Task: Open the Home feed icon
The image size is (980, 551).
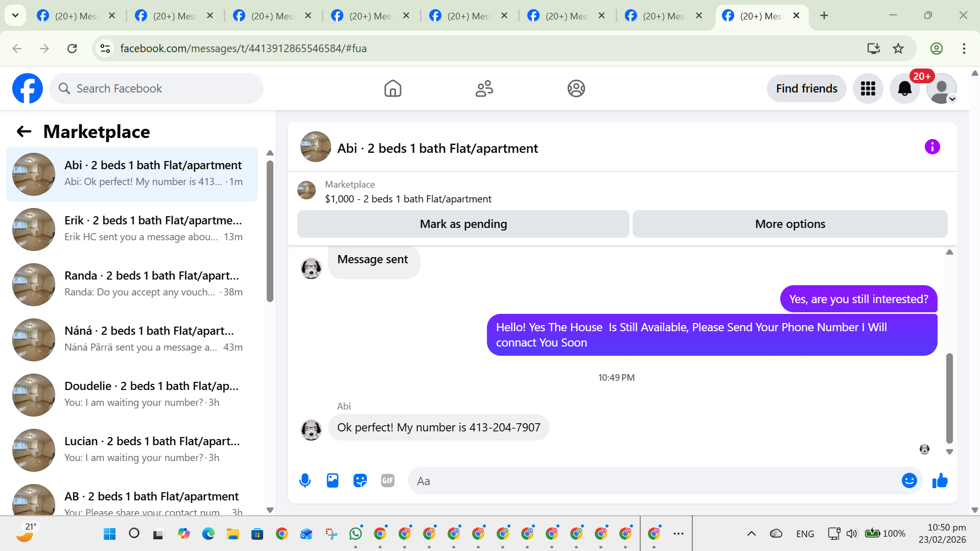Action: 392,88
